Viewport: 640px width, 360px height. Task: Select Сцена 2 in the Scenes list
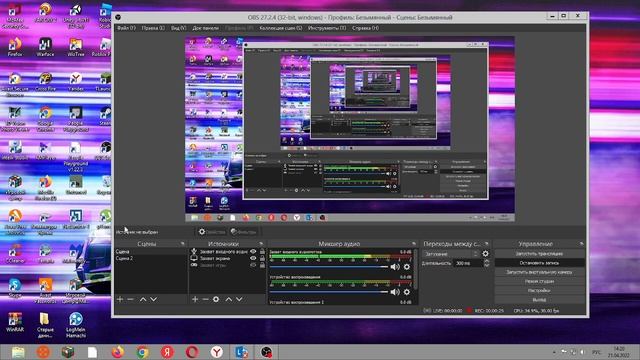tap(151, 258)
